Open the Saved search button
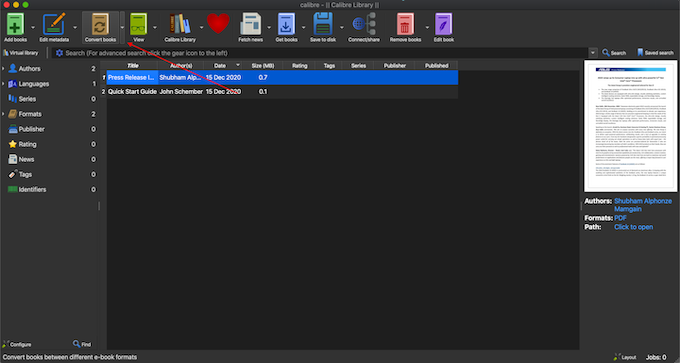The image size is (680, 363). point(655,53)
